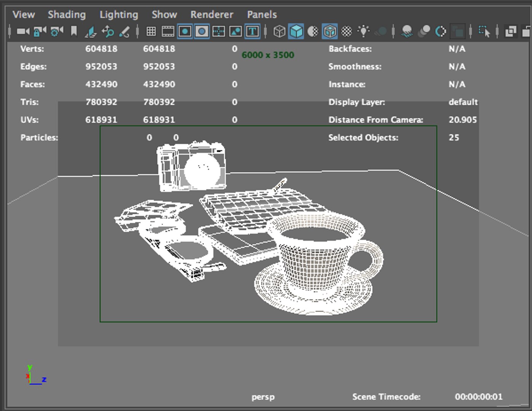Click the XYZ view axis indicator
This screenshot has width=532, height=411.
point(36,375)
